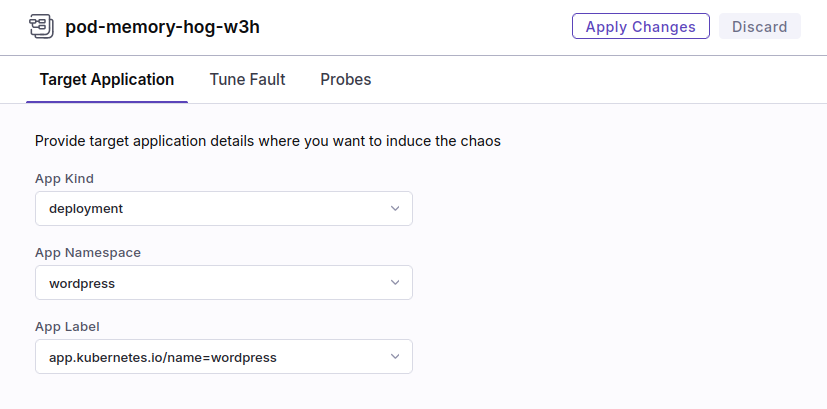Click the 'App Namespace' field label
Image resolution: width=827 pixels, height=409 pixels.
pos(88,253)
